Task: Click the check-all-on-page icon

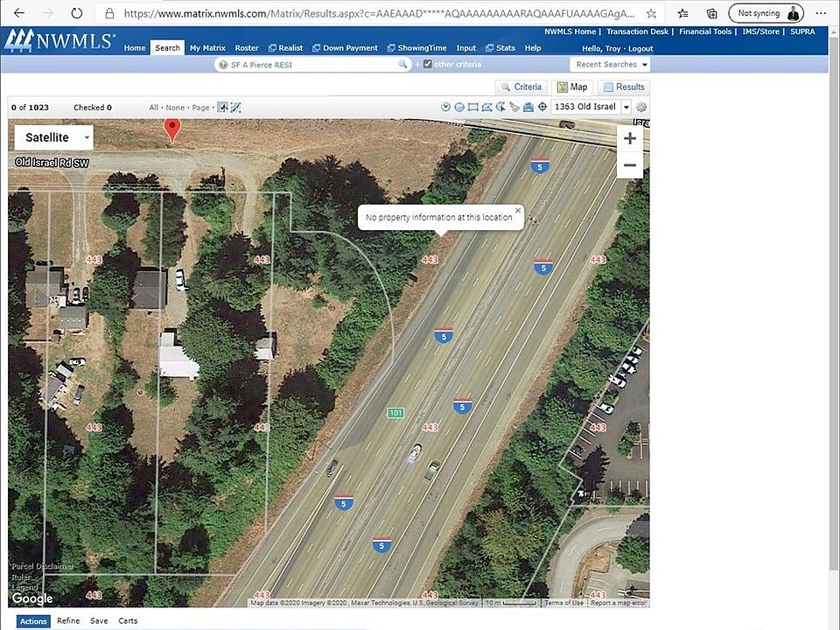Action: click(x=223, y=108)
